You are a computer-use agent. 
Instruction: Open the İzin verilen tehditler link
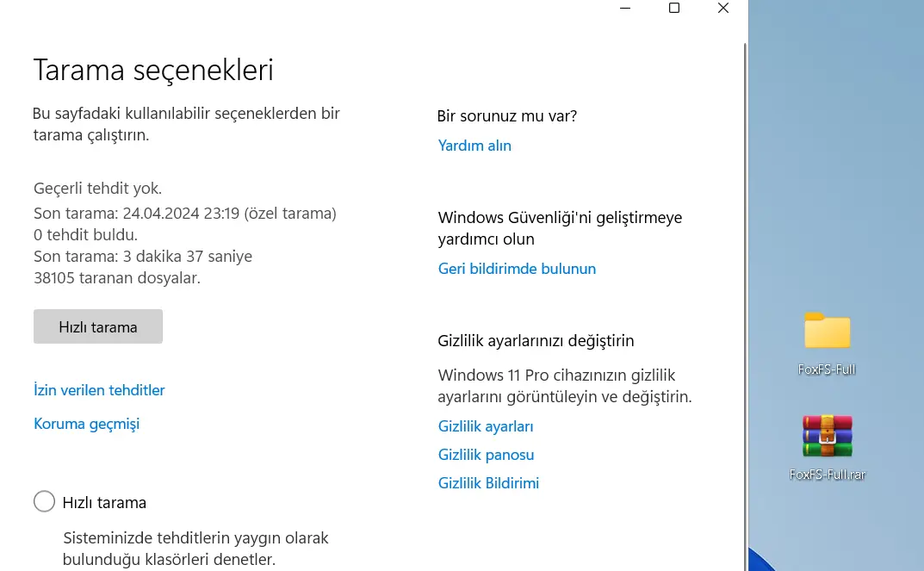(99, 390)
